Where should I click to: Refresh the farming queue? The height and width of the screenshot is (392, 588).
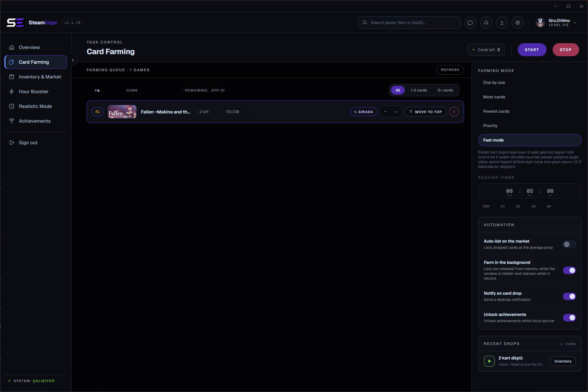click(450, 70)
